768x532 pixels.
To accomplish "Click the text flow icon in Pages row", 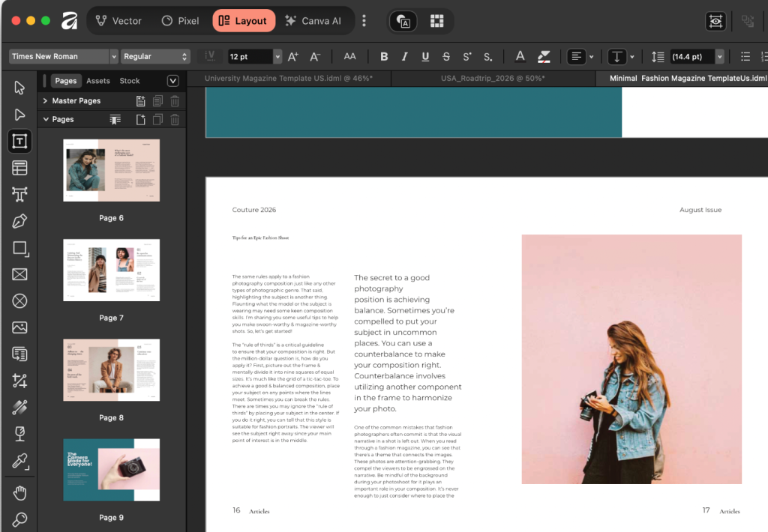I will click(115, 119).
